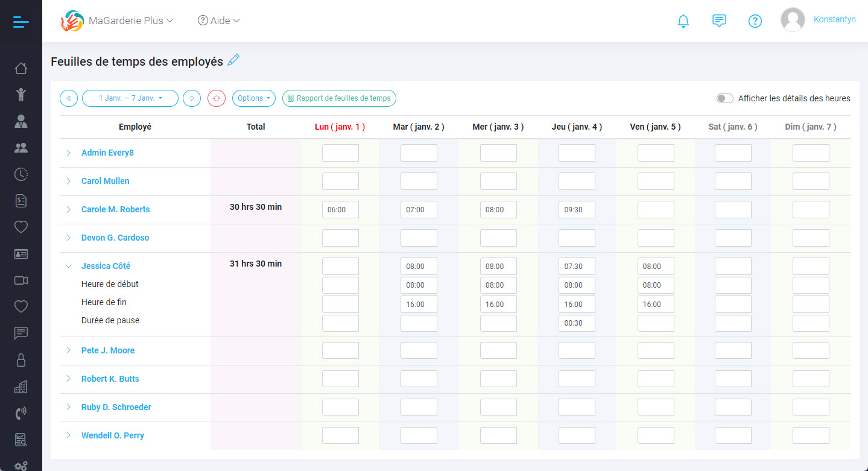Click Rapport de feuilles de temps

[x=339, y=98]
